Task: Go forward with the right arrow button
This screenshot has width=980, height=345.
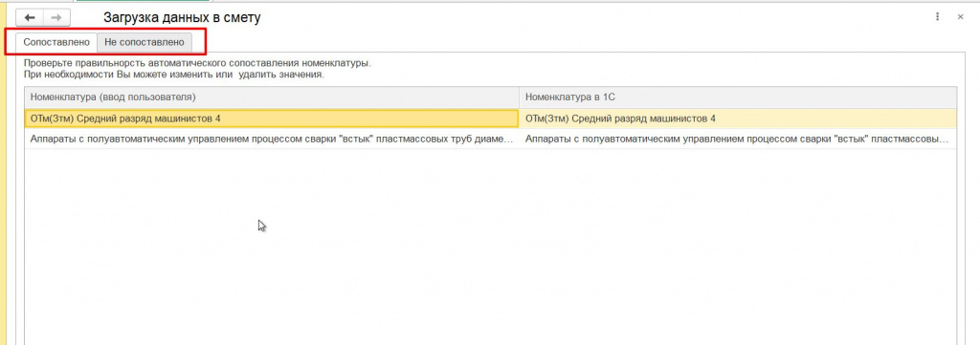Action: 56,17
